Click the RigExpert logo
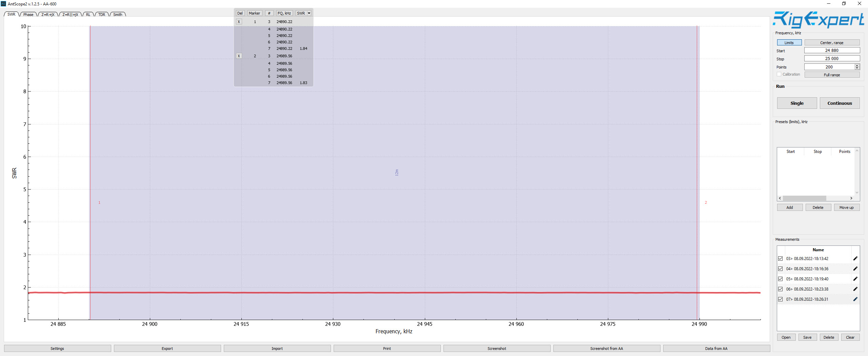Viewport: 868px width, 356px height. [x=818, y=20]
